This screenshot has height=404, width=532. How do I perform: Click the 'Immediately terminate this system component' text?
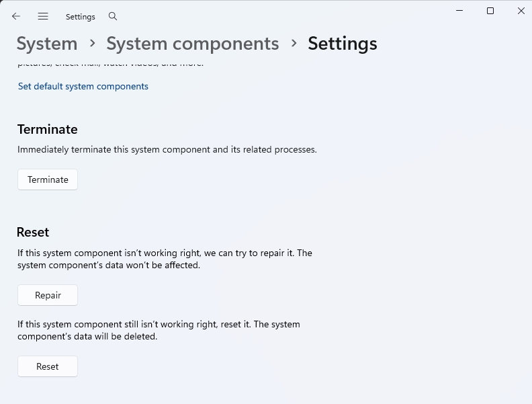click(167, 149)
